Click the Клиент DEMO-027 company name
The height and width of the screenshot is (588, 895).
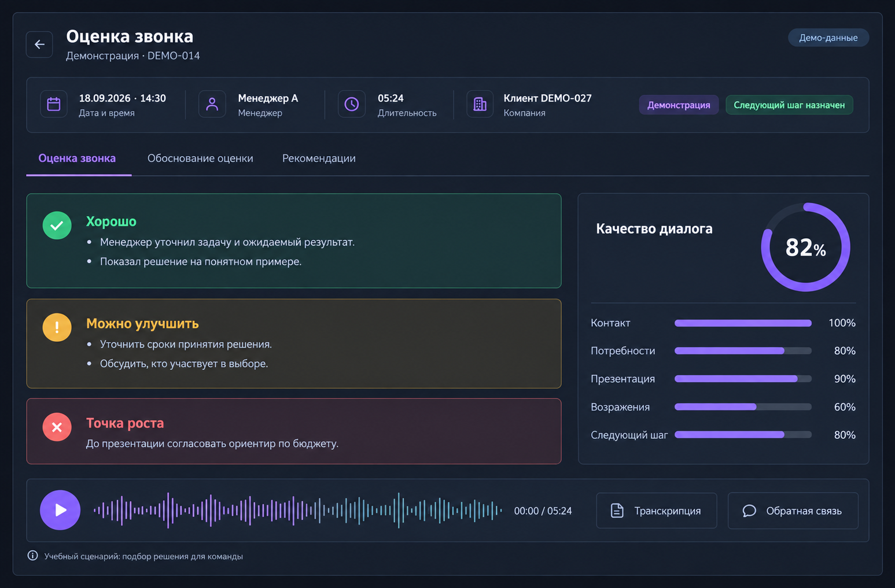[x=547, y=98]
